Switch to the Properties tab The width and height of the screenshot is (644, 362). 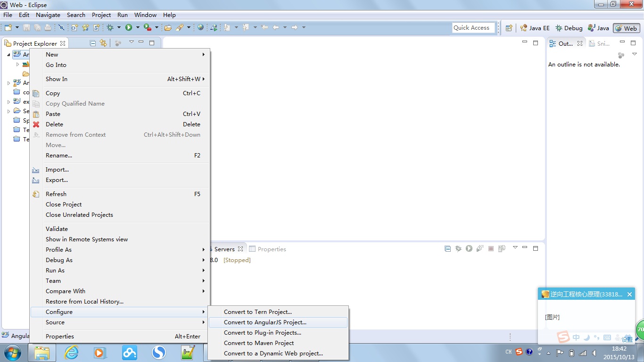point(268,249)
